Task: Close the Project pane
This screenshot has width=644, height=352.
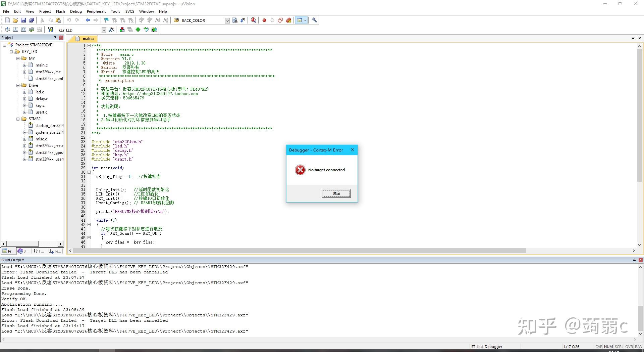Action: point(61,37)
